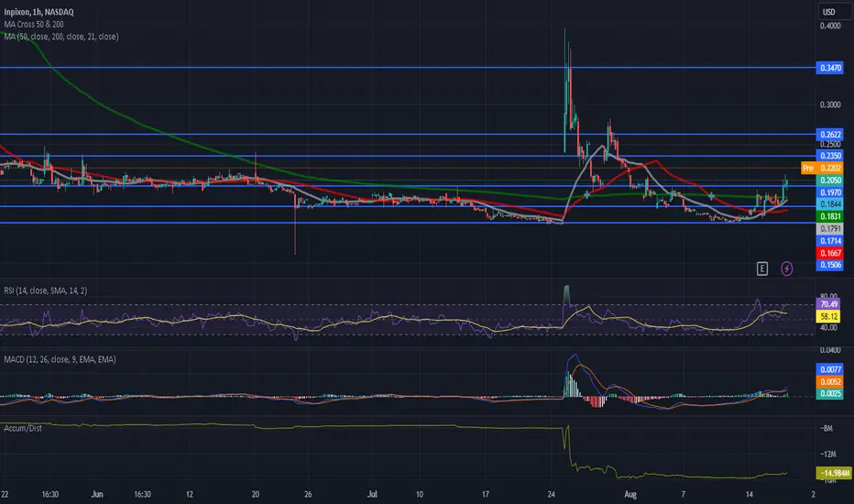This screenshot has width=854, height=504.
Task: Click the purple lightning bolt event icon
Action: click(786, 268)
